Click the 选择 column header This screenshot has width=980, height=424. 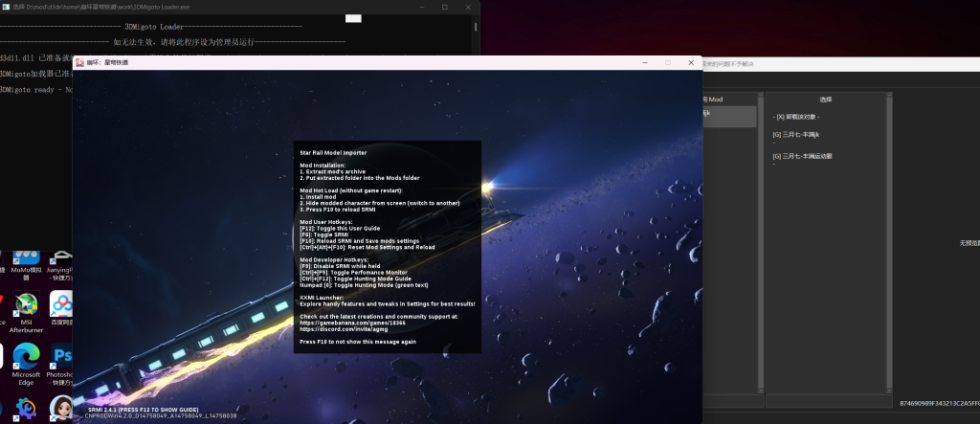click(826, 100)
